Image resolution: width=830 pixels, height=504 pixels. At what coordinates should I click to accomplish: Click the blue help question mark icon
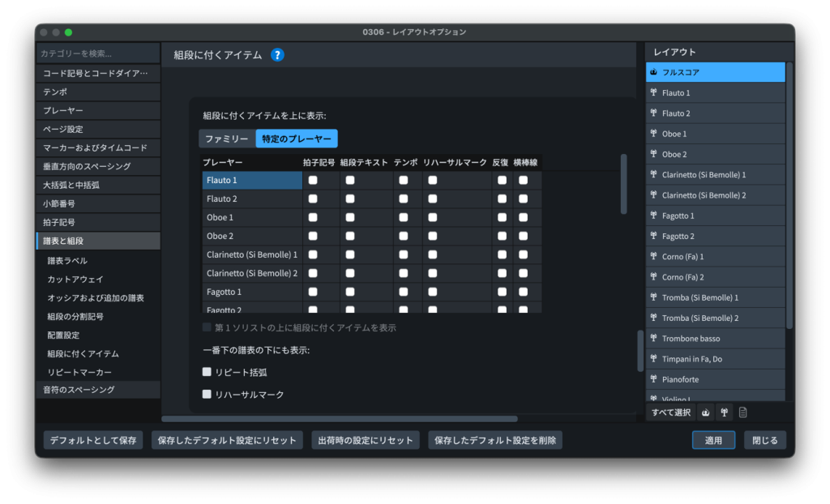pos(277,55)
